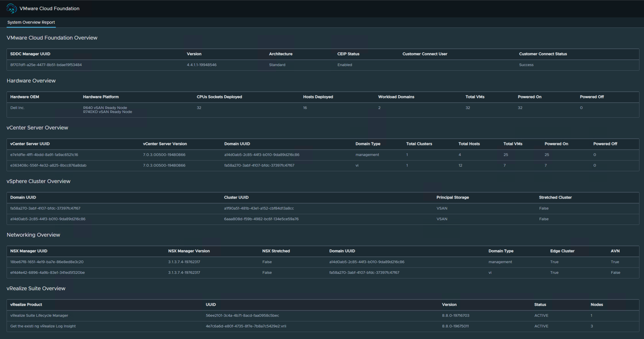
Task: Click the vRealize Suite Lifecycle Manager entry
Action: click(x=39, y=315)
